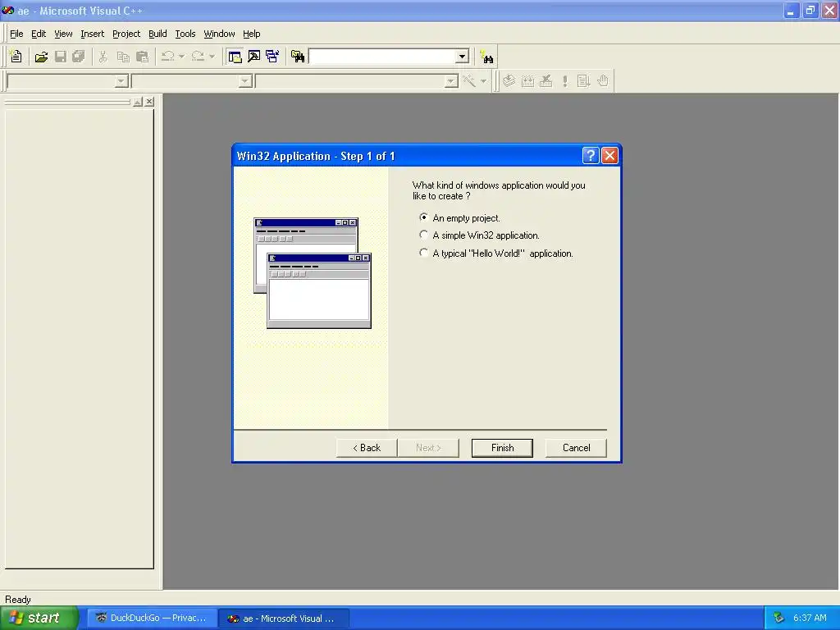Click the Finish button
The height and width of the screenshot is (630, 840).
(x=503, y=448)
